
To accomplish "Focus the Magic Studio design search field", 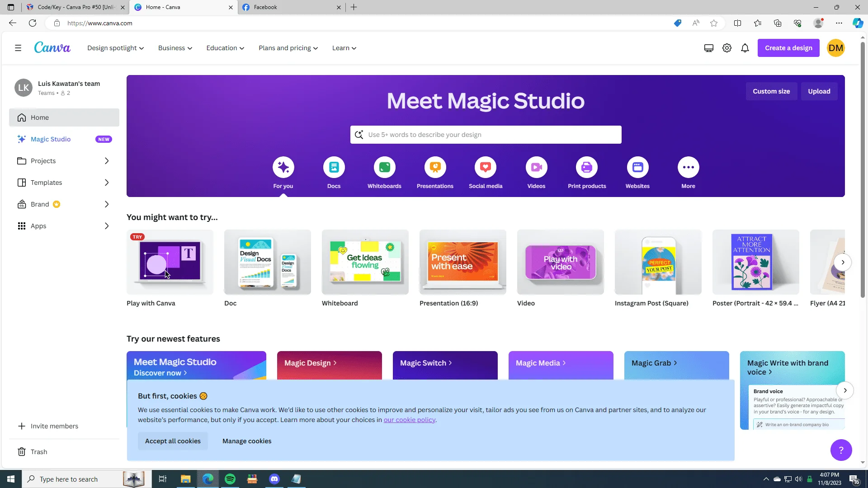I will (486, 135).
